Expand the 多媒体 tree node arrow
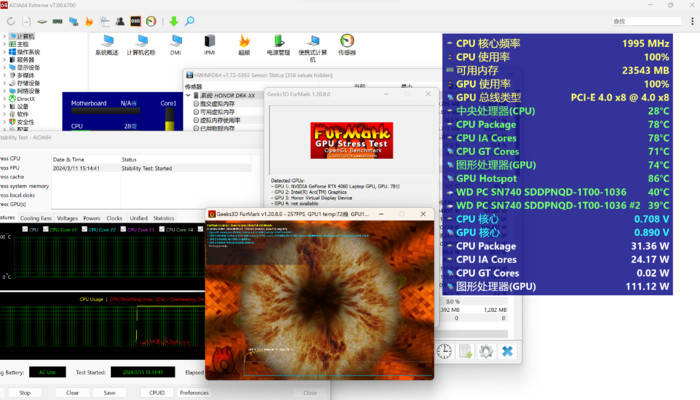The width and height of the screenshot is (700, 400). [x=4, y=75]
